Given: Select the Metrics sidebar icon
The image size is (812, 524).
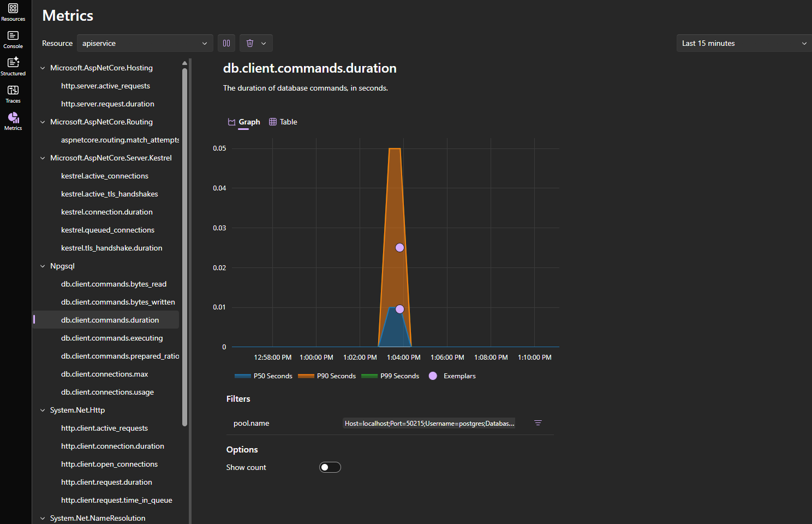Looking at the screenshot, I should 13,120.
